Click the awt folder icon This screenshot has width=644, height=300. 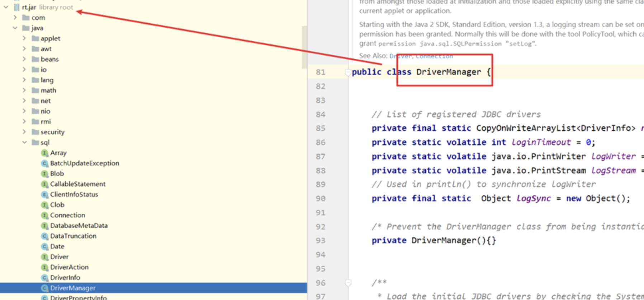35,49
